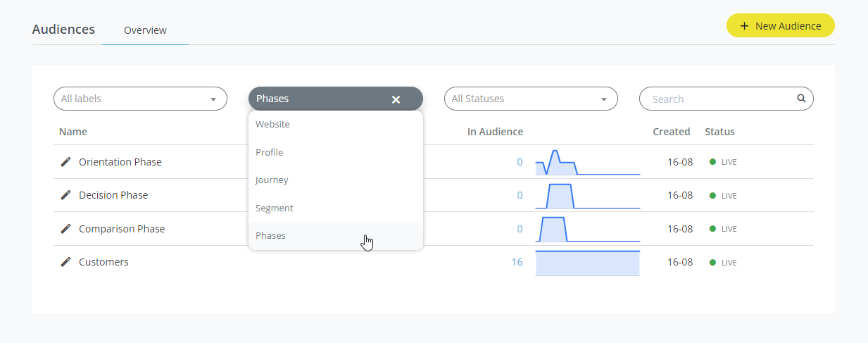This screenshot has height=343, width=868.
Task: Click the Status column header
Action: (719, 132)
